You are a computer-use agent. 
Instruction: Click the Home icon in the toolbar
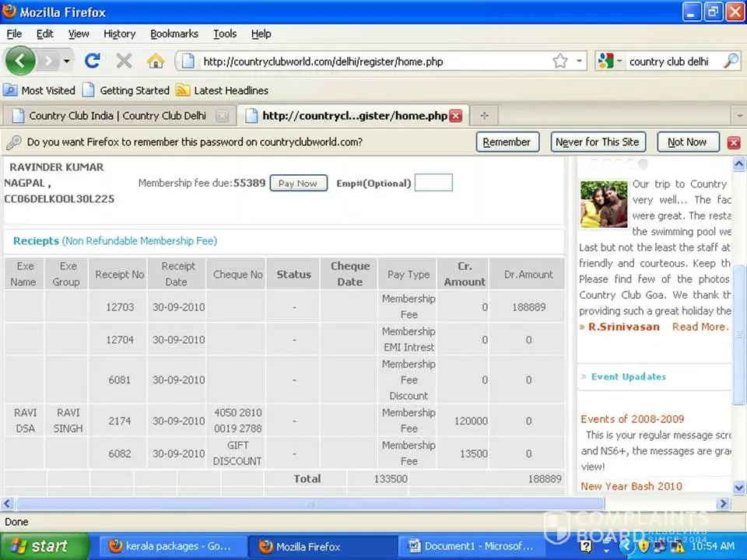[156, 61]
